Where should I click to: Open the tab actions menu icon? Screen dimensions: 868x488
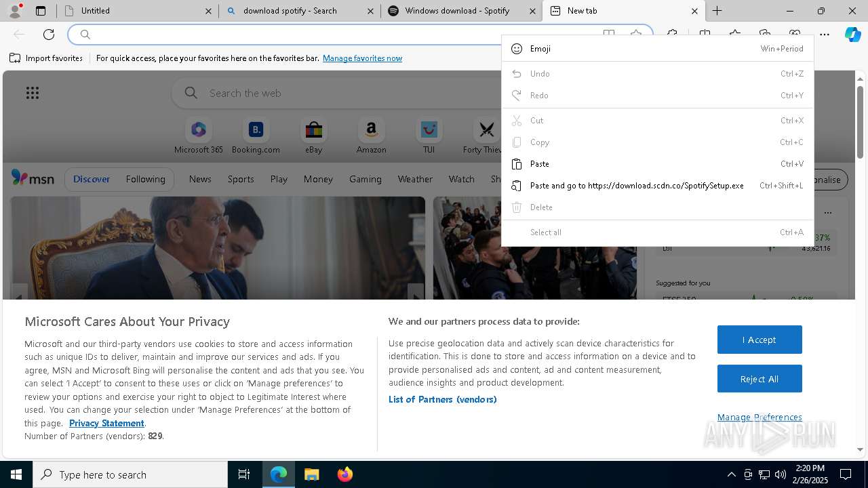pyautogui.click(x=41, y=11)
